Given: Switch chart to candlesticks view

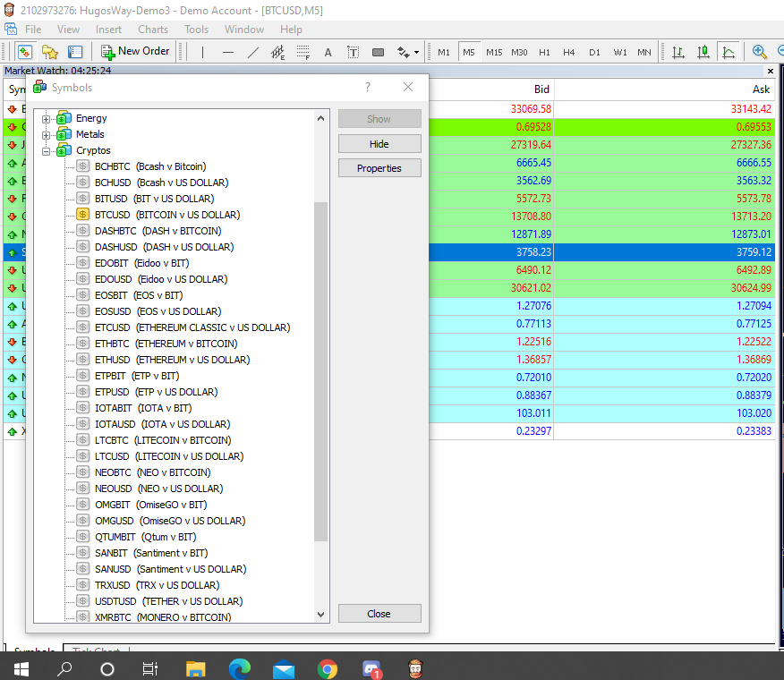Looking at the screenshot, I should [x=703, y=52].
